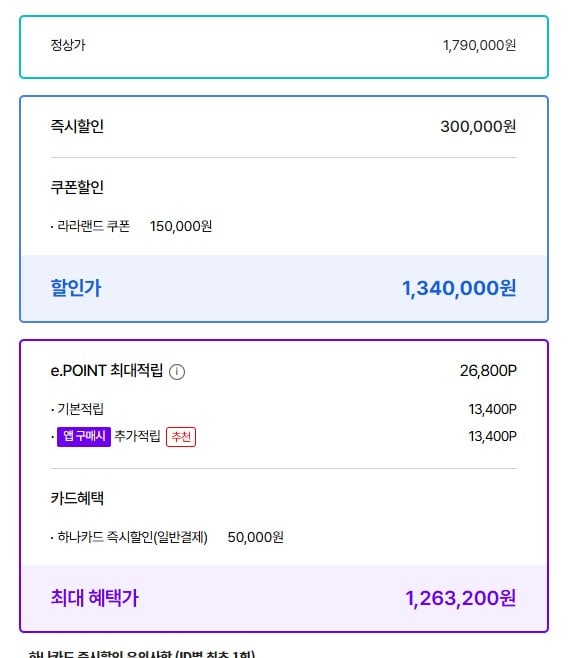Click the 추가적립 text

click(x=137, y=436)
